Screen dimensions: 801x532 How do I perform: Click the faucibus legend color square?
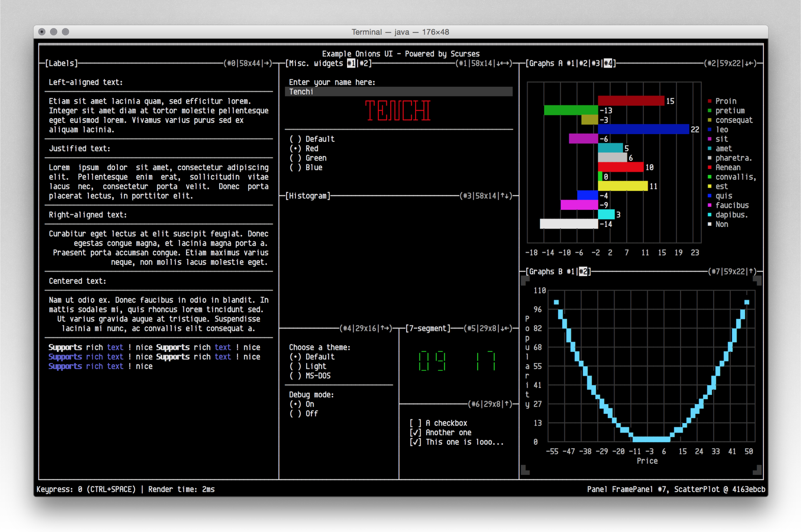tap(710, 206)
